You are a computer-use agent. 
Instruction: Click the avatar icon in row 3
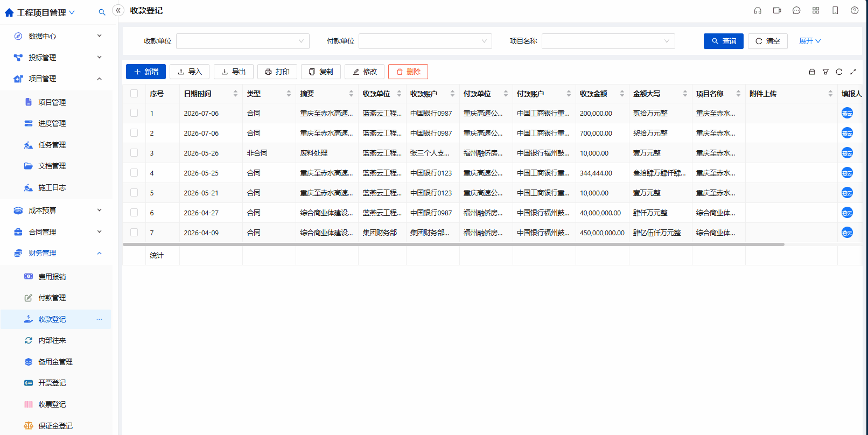click(x=847, y=153)
